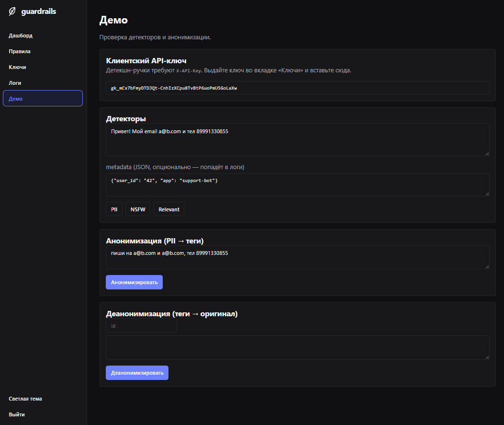Grab the anonymization textarea resize handle
The width and height of the screenshot is (504, 425).
487,267
